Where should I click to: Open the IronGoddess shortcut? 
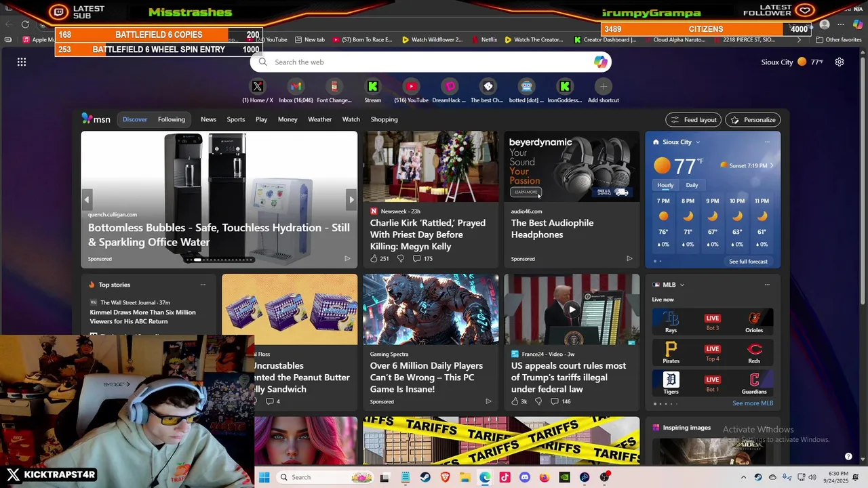point(565,90)
